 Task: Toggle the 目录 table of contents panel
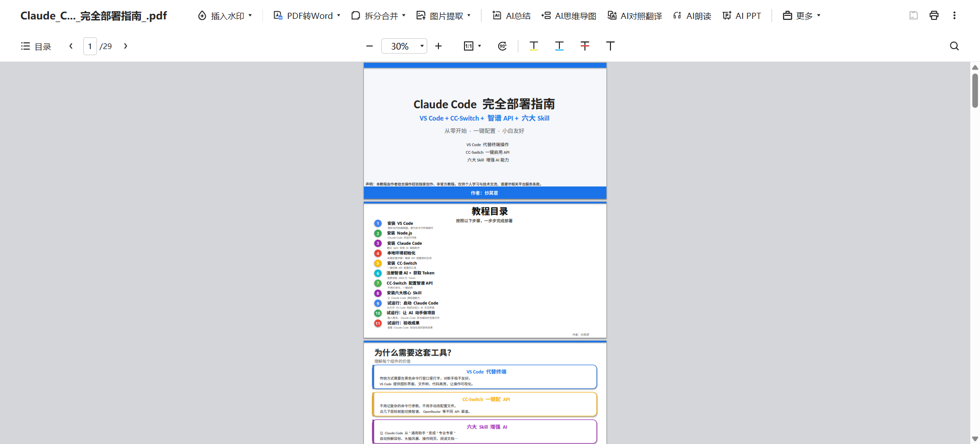point(36,46)
